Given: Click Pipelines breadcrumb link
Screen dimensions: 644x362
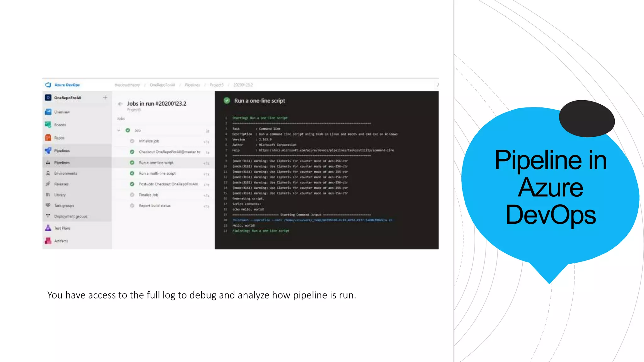Looking at the screenshot, I should [x=192, y=85].
